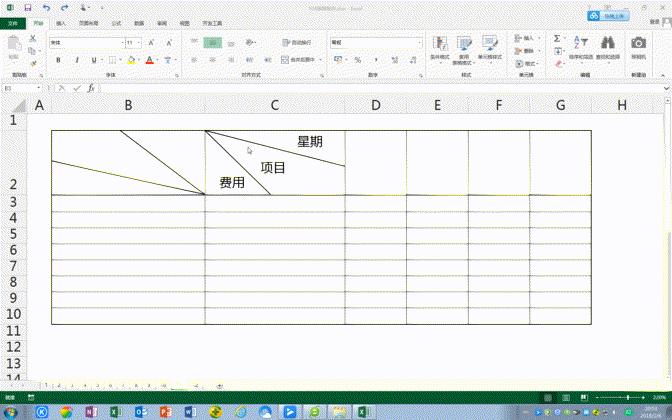
Task: Open Format as Table gallery
Action: pos(464,49)
